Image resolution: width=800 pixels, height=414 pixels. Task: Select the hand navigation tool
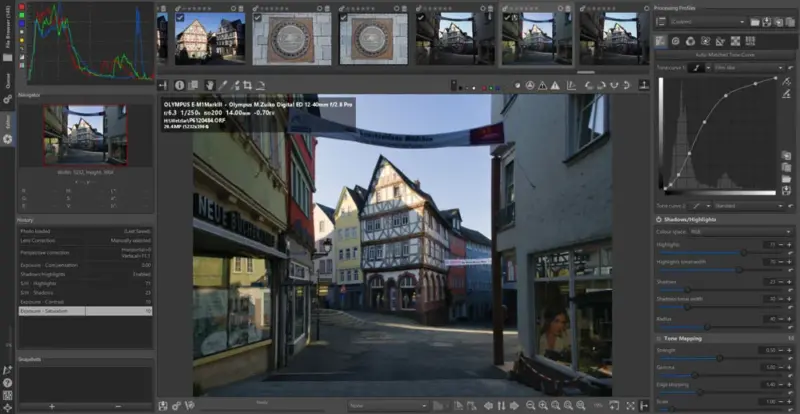point(209,86)
